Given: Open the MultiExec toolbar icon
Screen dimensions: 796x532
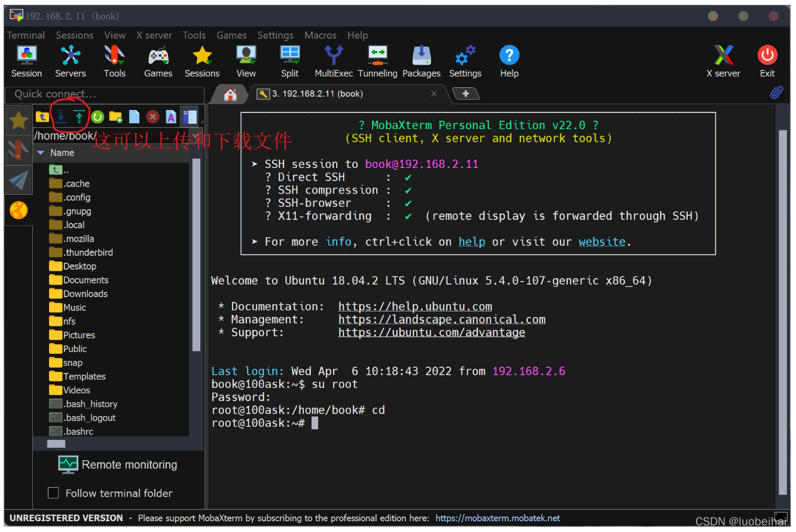Looking at the screenshot, I should [334, 62].
